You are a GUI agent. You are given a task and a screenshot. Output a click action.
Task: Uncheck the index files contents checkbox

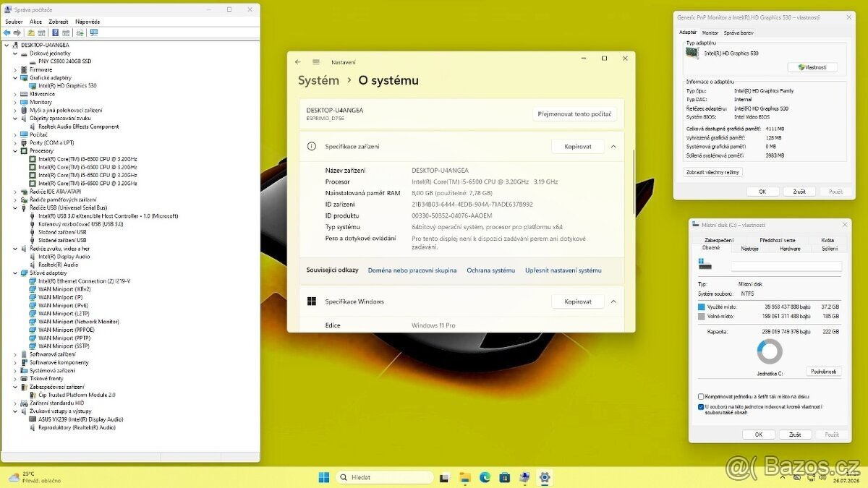coord(701,407)
